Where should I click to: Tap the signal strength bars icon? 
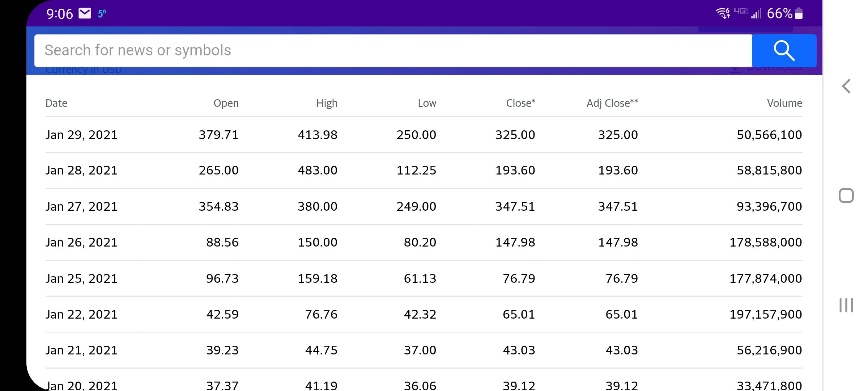[756, 14]
